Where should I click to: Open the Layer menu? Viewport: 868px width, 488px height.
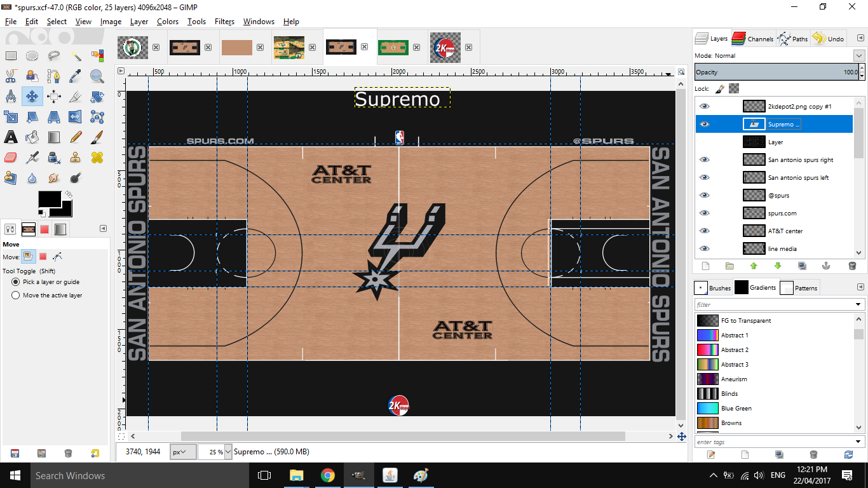(139, 21)
